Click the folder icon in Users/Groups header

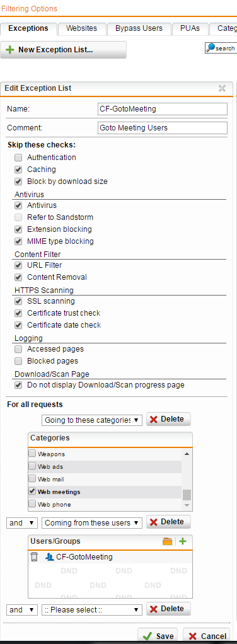(x=167, y=541)
